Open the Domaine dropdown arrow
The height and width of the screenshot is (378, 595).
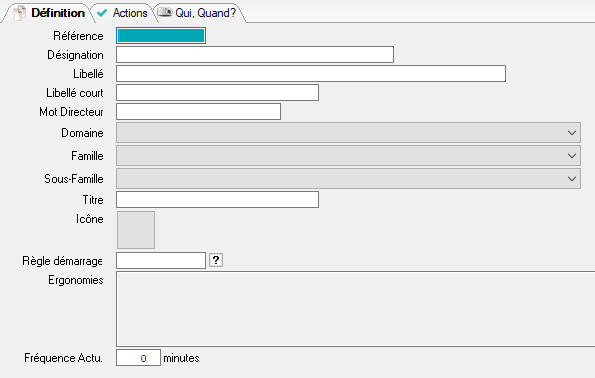tap(572, 133)
